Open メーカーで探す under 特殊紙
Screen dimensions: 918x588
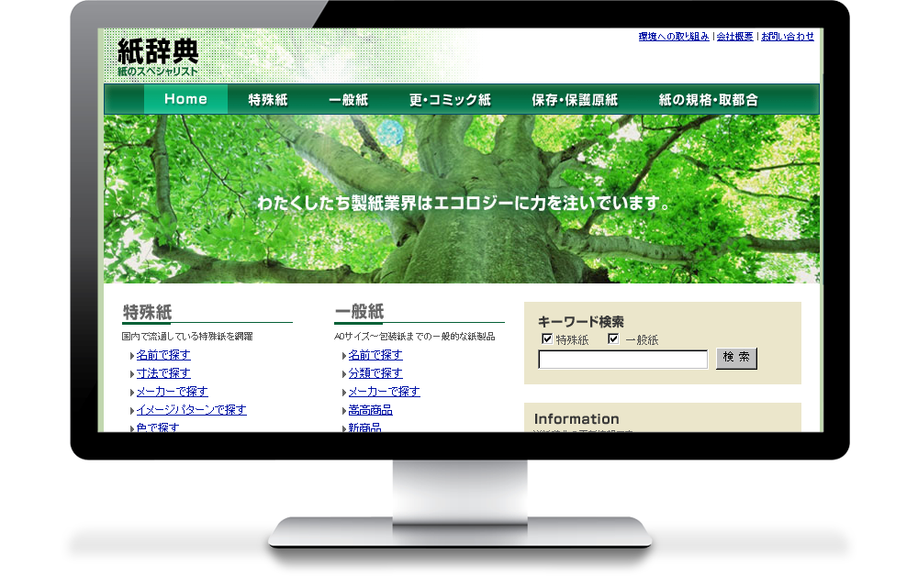(x=173, y=392)
